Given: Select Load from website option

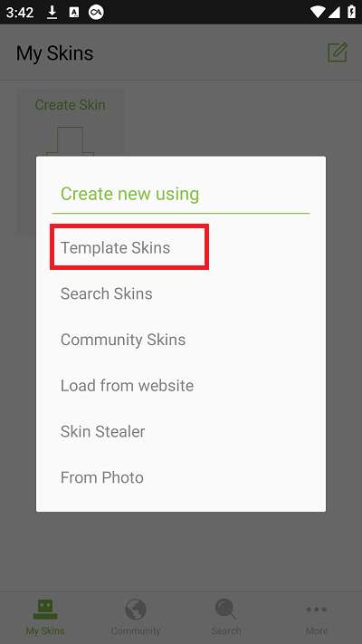Looking at the screenshot, I should coord(128,386).
